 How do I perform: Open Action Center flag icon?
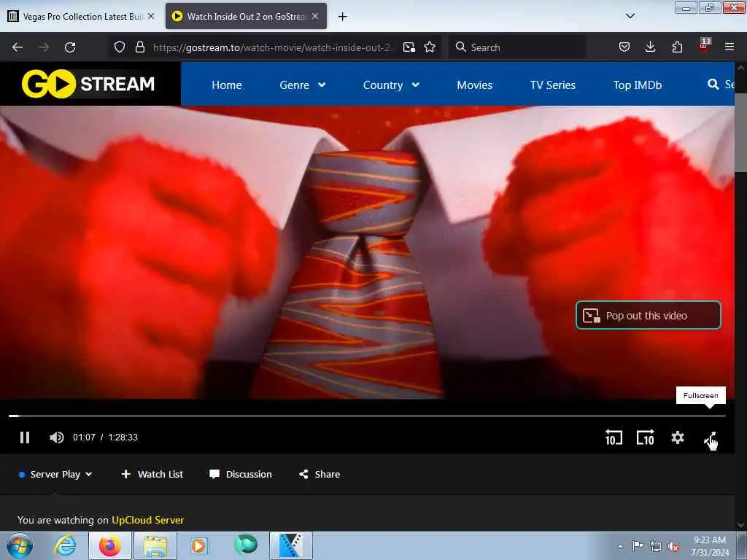pyautogui.click(x=638, y=546)
